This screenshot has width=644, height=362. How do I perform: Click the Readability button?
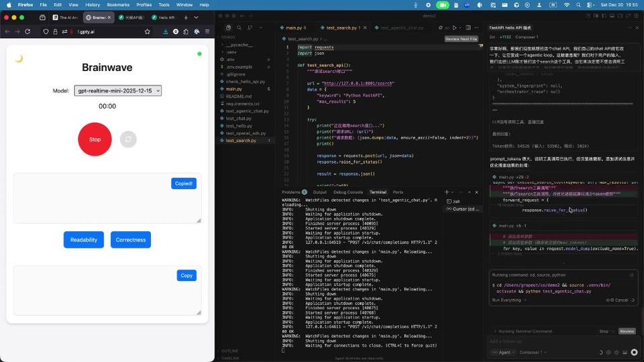(x=84, y=240)
